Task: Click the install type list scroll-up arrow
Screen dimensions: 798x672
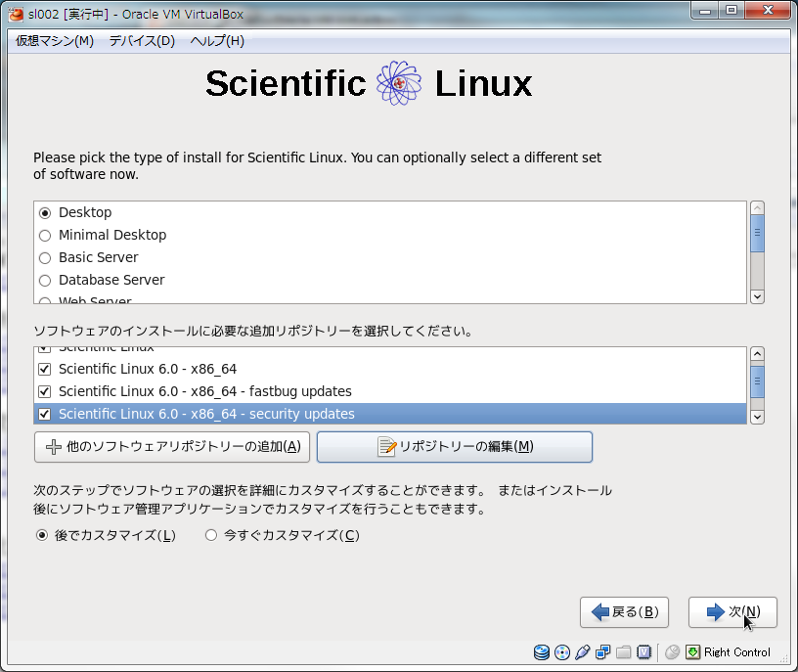Action: [757, 207]
